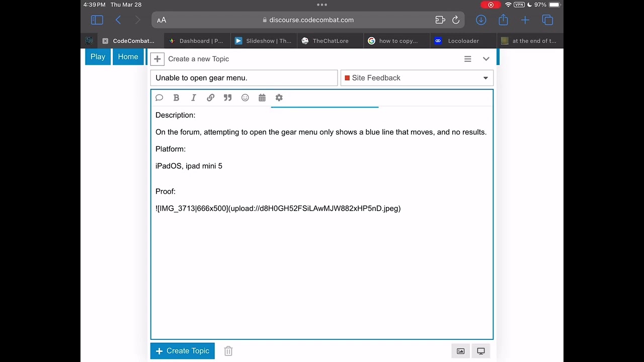This screenshot has width=644, height=362.
Task: Tap the Share icon in Safari toolbar
Action: [503, 20]
